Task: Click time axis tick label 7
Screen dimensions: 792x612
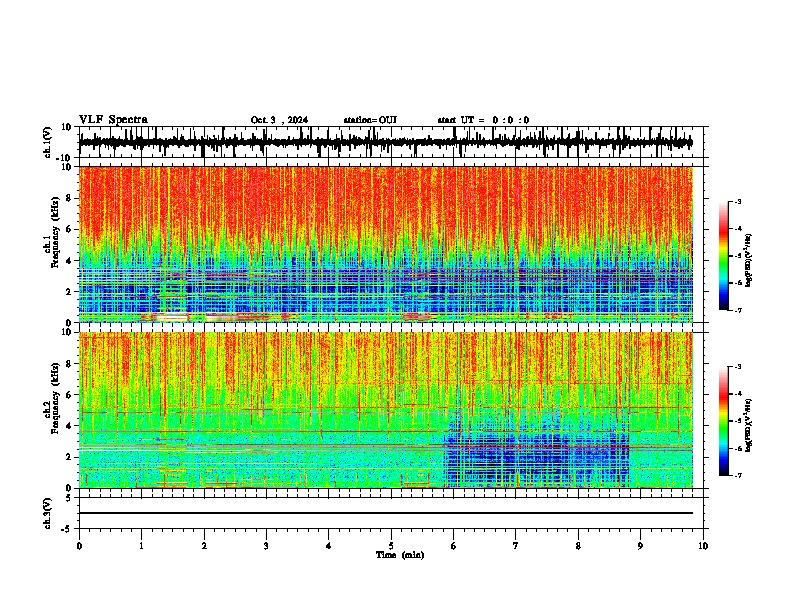Action: [x=516, y=546]
